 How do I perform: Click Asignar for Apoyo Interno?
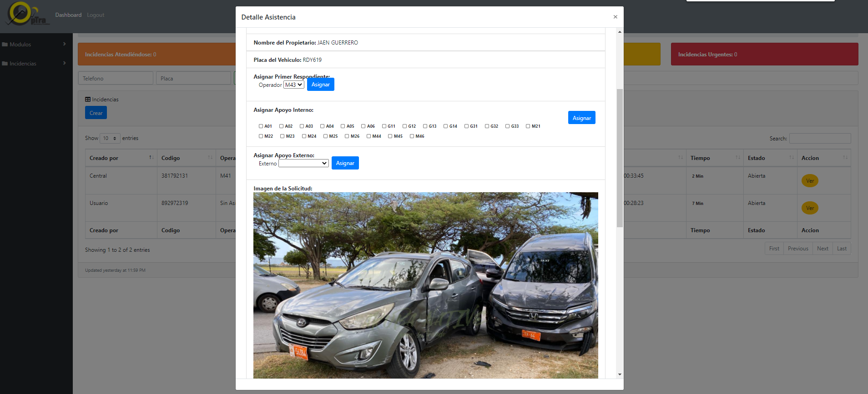pos(582,118)
